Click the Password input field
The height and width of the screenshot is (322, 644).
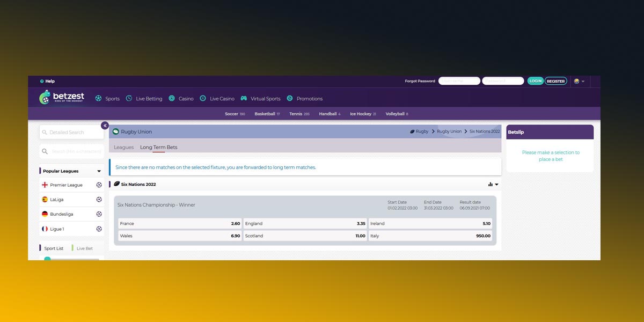503,81
